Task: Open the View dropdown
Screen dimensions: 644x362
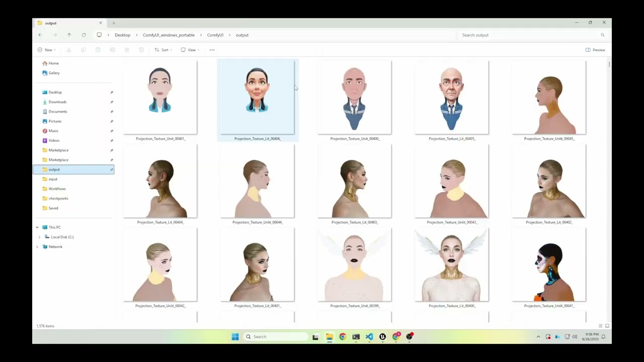Action: [x=190, y=50]
